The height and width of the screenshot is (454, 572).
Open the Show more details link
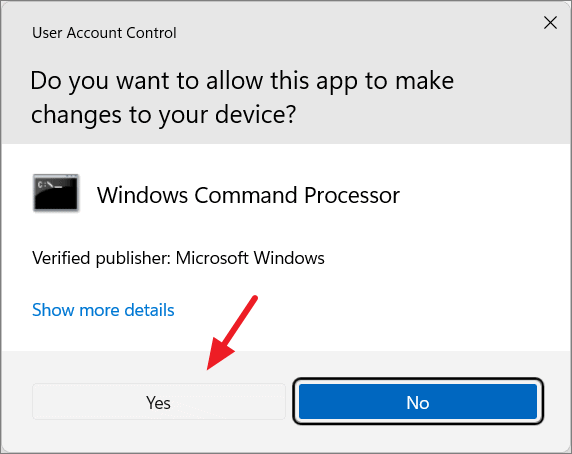pyautogui.click(x=103, y=310)
